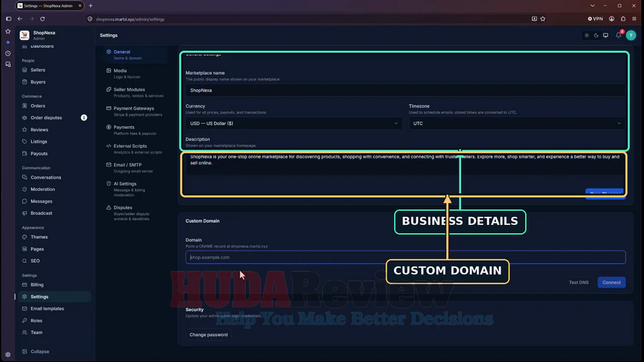Screen dimensions: 644x362
Task: Switch to light theme sun icon
Action: tap(587, 35)
